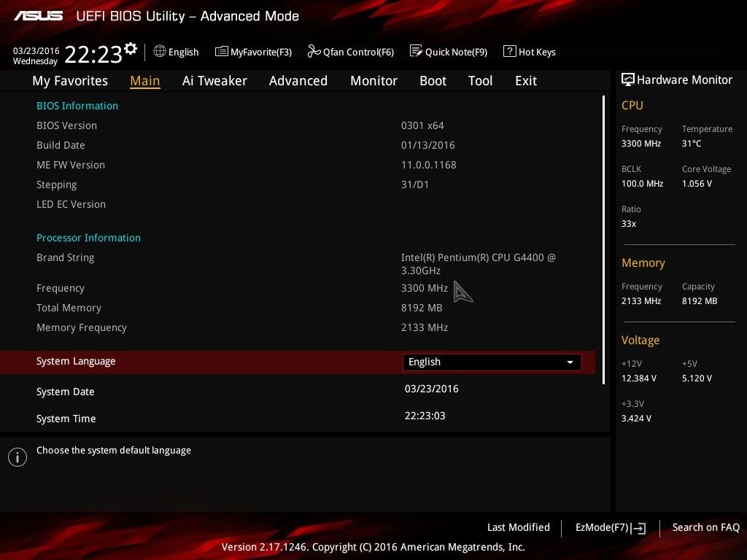The width and height of the screenshot is (747, 560).
Task: Click MyFavorite(F3) label
Action: tap(261, 52)
